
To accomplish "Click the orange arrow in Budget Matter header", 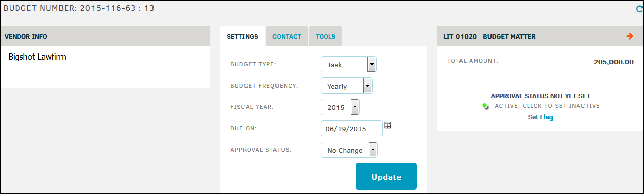I will tap(630, 36).
